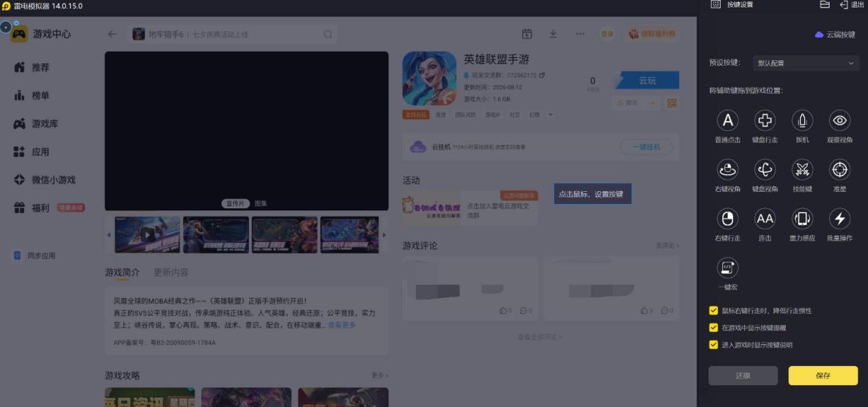Select the 键盘行走 keyboard walk D-pad icon
The image size is (868, 407).
click(765, 121)
